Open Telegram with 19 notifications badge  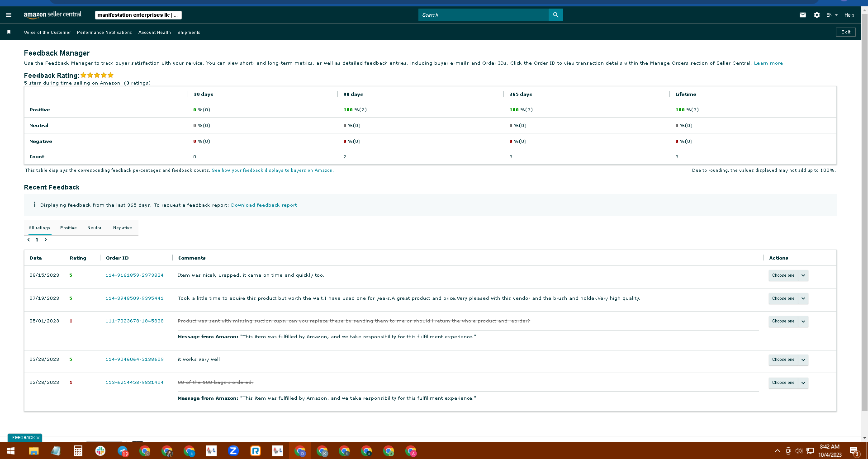coord(123,451)
